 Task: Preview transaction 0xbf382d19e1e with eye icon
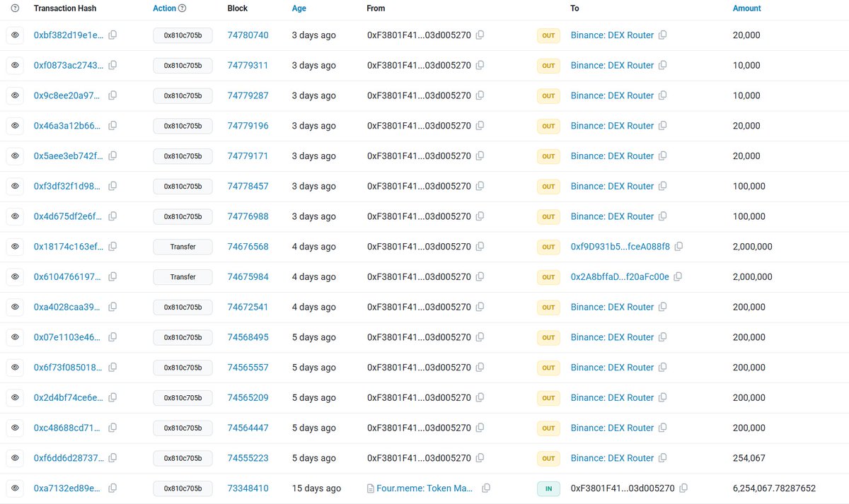click(15, 35)
